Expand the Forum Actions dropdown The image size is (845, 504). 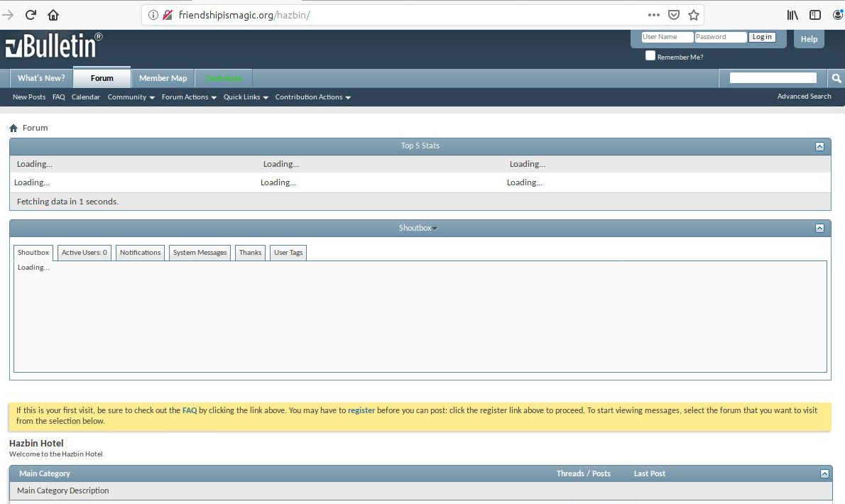tap(189, 97)
